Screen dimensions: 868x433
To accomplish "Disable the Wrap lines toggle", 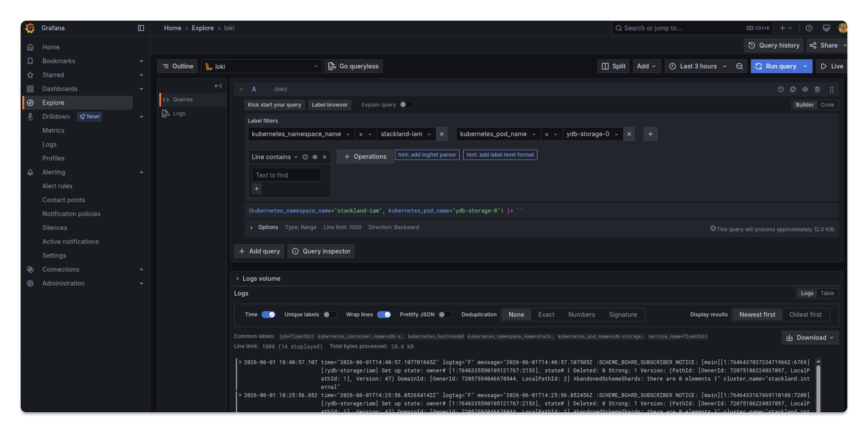I will click(383, 315).
